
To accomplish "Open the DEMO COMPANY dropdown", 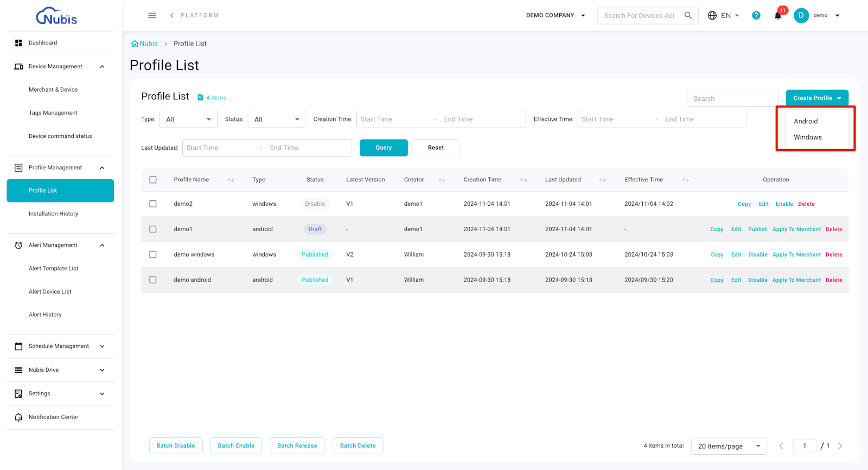I will (x=556, y=15).
